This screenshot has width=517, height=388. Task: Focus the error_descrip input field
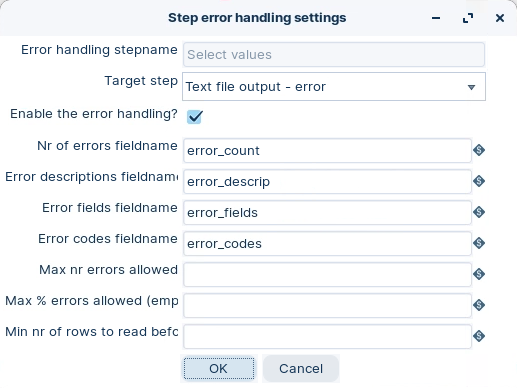[327, 182]
